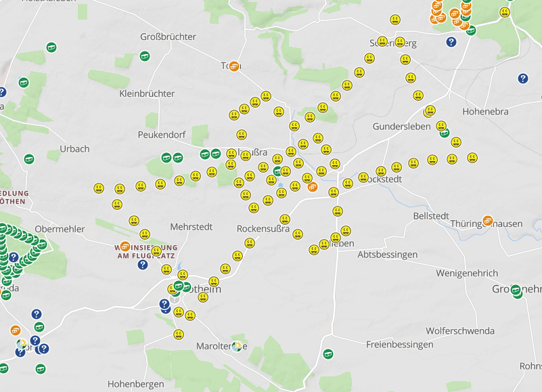The image size is (542, 392).
Task: Click the orange marker at Toba
Action: (233, 66)
